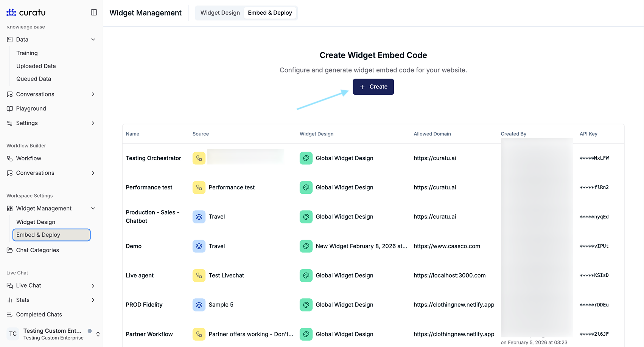Click the Demo row green widget design icon
This screenshot has width=644, height=347.
click(306, 246)
